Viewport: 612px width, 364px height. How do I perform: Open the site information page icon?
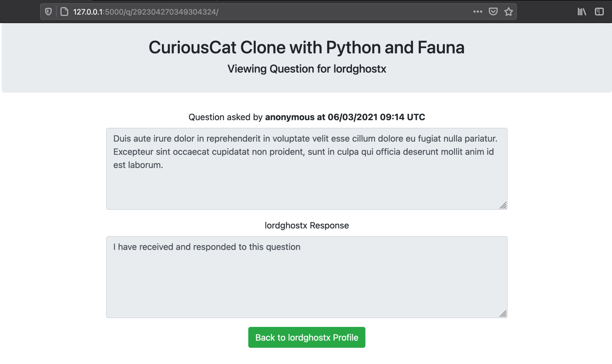[63, 12]
